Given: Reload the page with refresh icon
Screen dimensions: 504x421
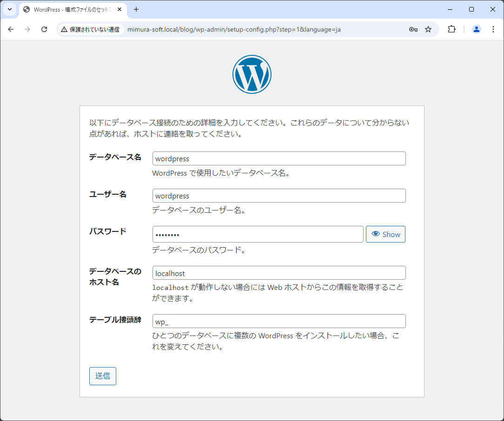Looking at the screenshot, I should coord(44,29).
